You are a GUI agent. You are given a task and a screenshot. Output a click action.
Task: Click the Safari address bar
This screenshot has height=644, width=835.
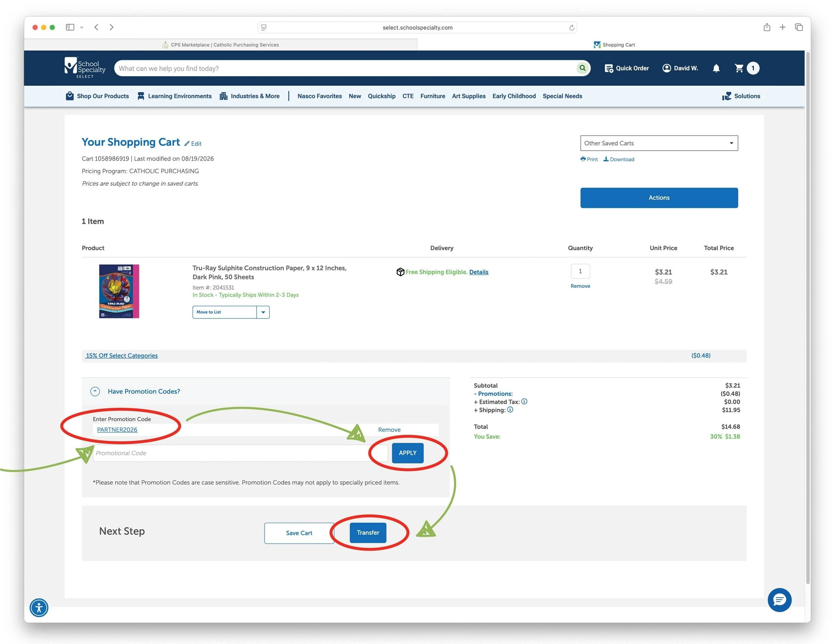point(417,28)
